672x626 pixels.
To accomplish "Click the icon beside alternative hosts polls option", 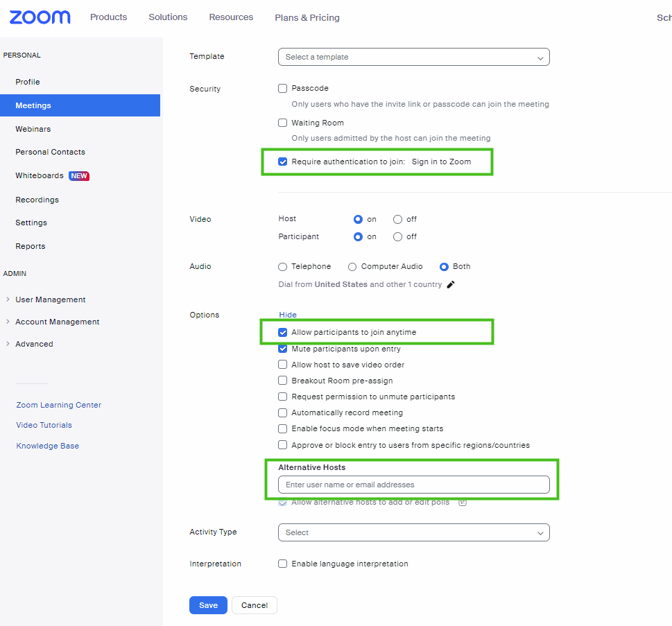I will click(x=463, y=503).
